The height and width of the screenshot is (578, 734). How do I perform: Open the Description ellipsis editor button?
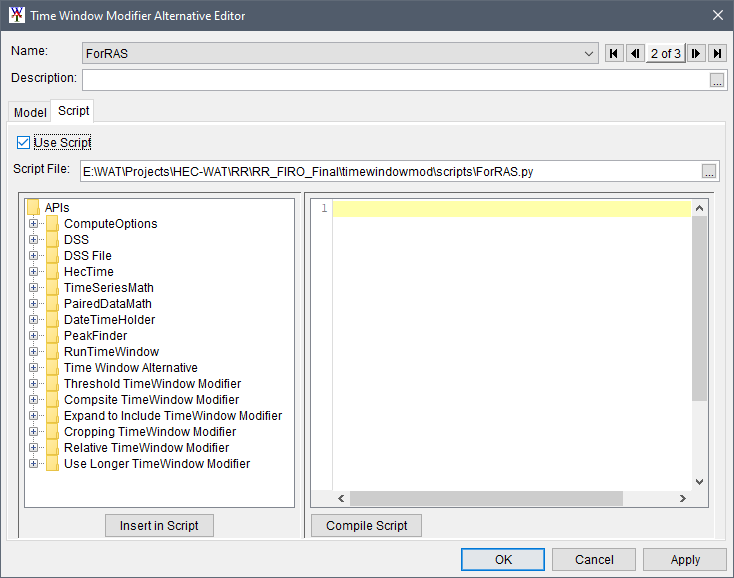click(717, 80)
